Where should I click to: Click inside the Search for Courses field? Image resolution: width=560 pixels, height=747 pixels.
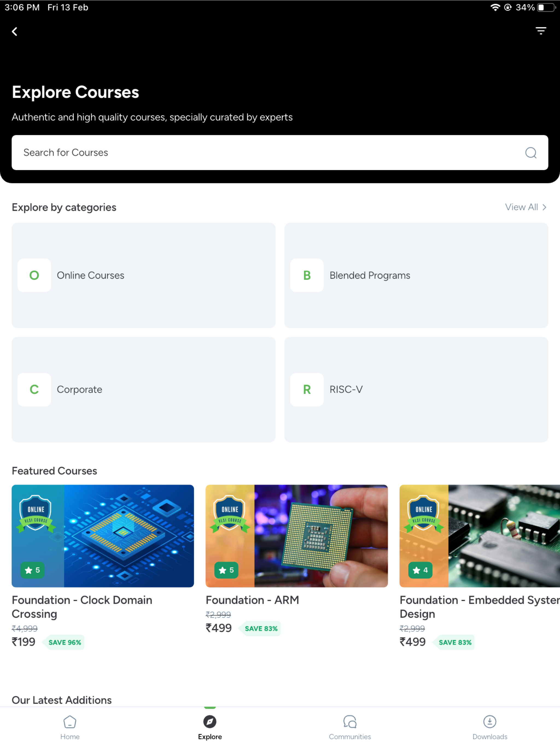click(x=237, y=153)
